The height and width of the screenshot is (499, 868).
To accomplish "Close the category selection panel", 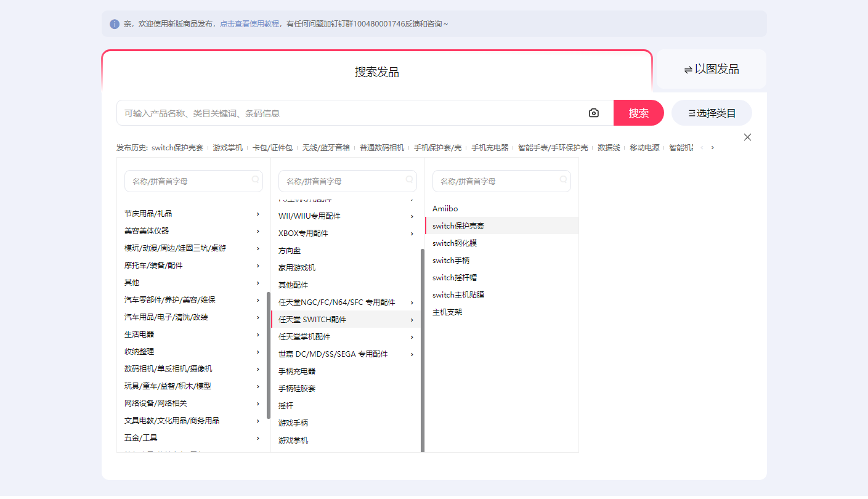I will (747, 137).
